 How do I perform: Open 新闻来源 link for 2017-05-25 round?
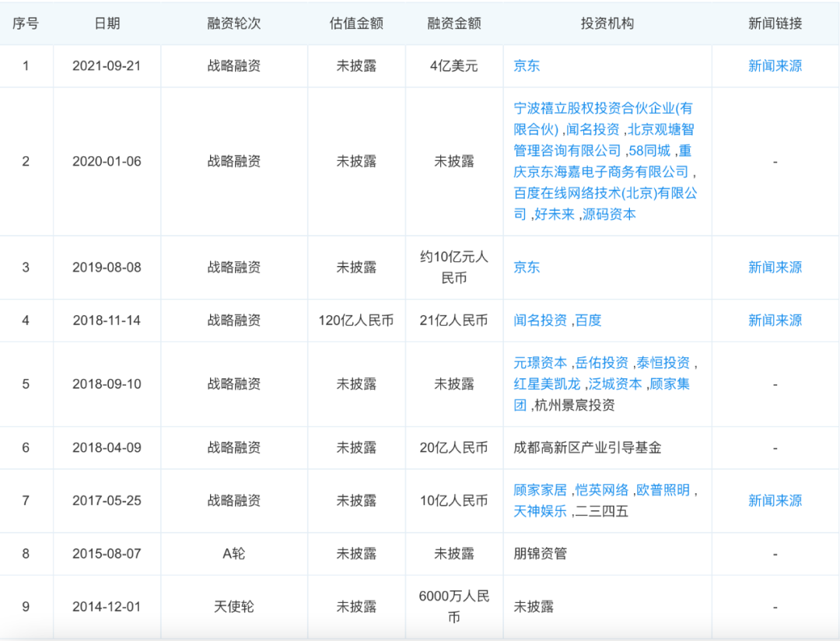click(x=775, y=500)
